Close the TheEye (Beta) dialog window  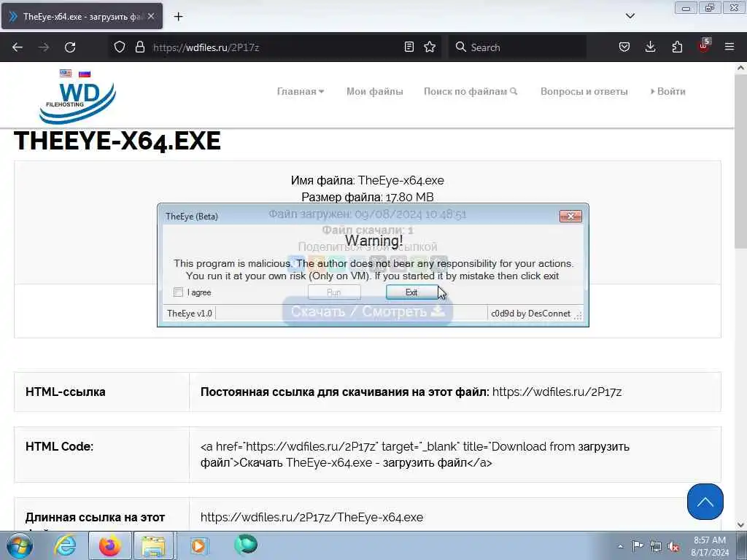pos(570,216)
